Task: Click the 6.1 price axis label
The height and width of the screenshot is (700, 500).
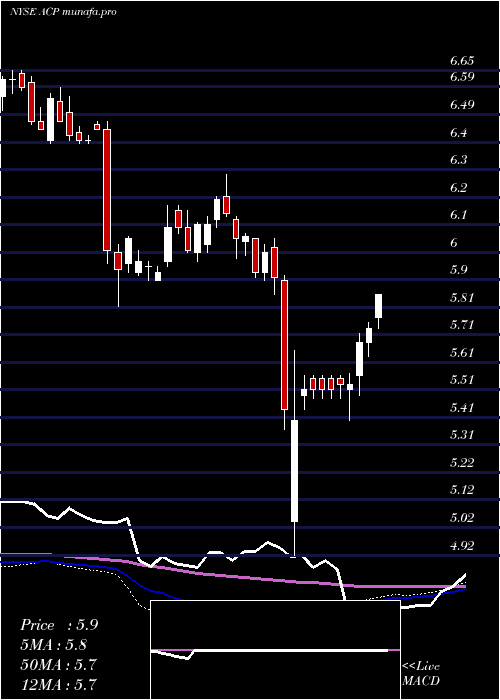Action: (x=458, y=215)
